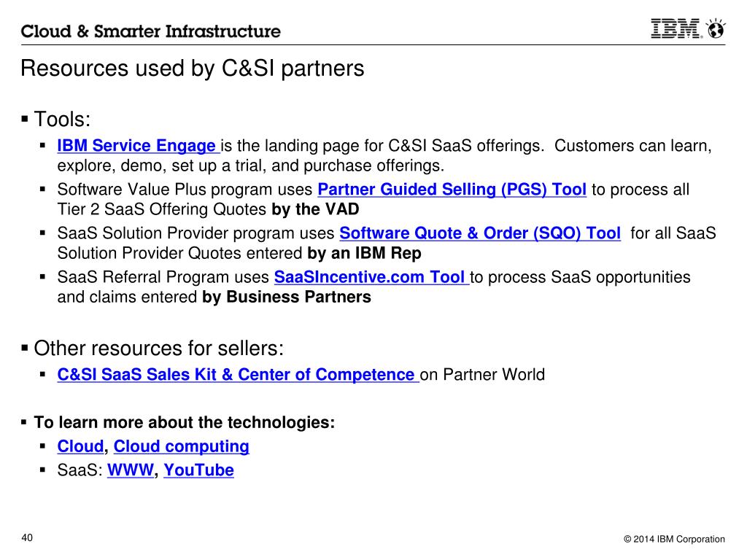This screenshot has width=747, height=560.
Task: Click the 2014 IBM Corporation copyright text
Action: [x=674, y=539]
